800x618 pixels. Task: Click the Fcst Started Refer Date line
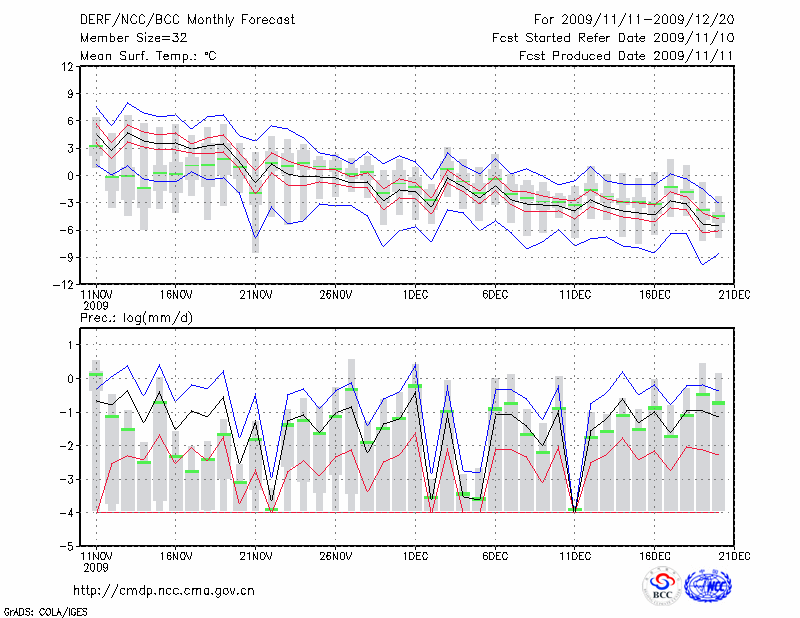(x=613, y=38)
